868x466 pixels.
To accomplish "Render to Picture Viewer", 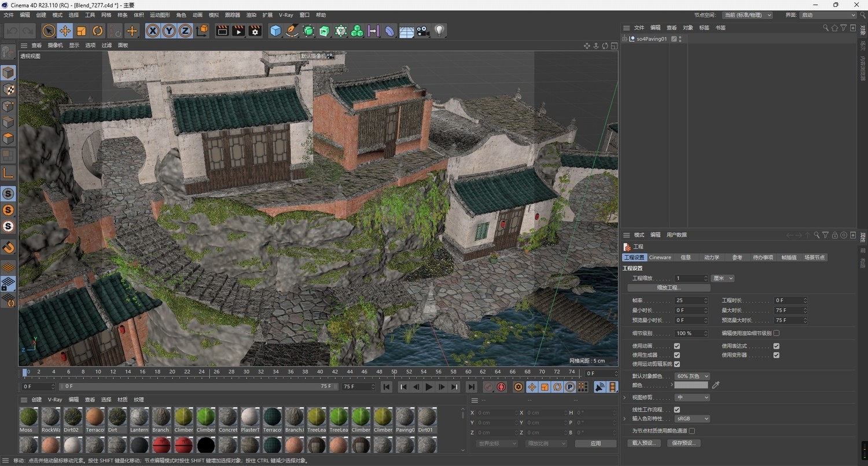I will 239,31.
